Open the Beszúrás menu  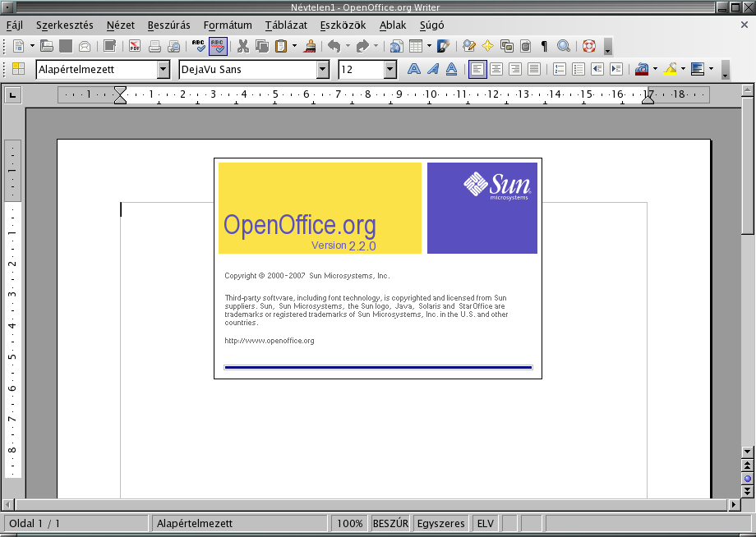coord(168,25)
